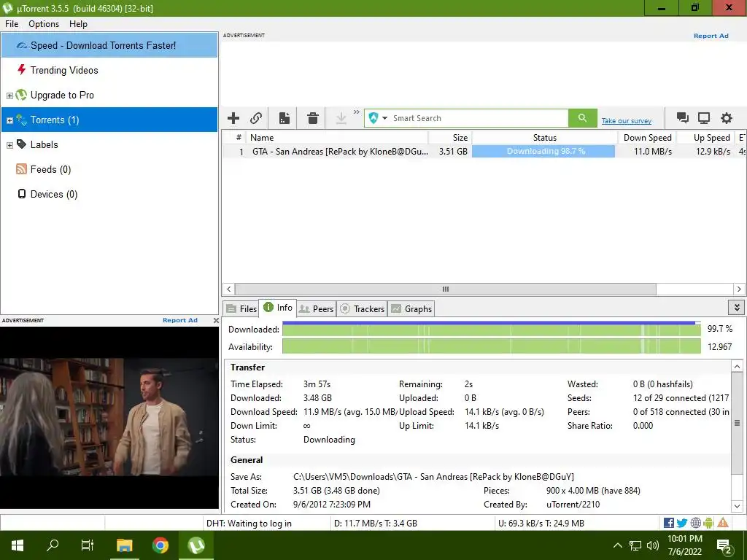Click the globe web icon in status bar
Screen dimensions: 747x560
[x=695, y=523]
